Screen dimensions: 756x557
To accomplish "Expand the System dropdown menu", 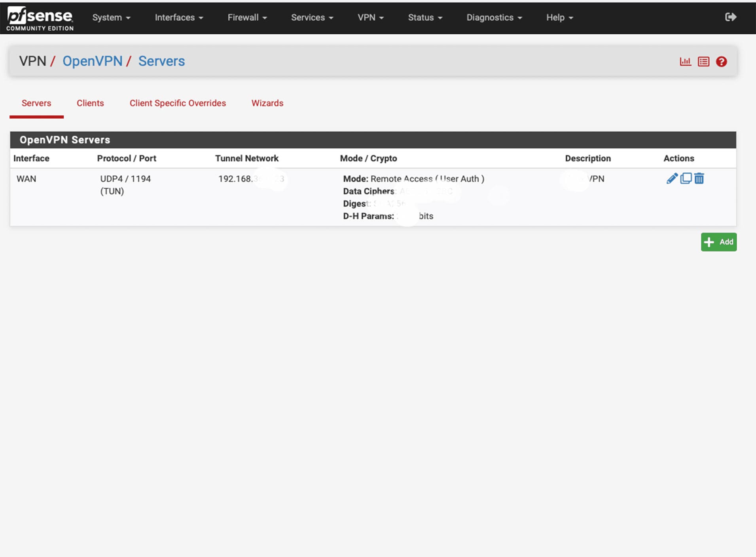I will click(111, 17).
